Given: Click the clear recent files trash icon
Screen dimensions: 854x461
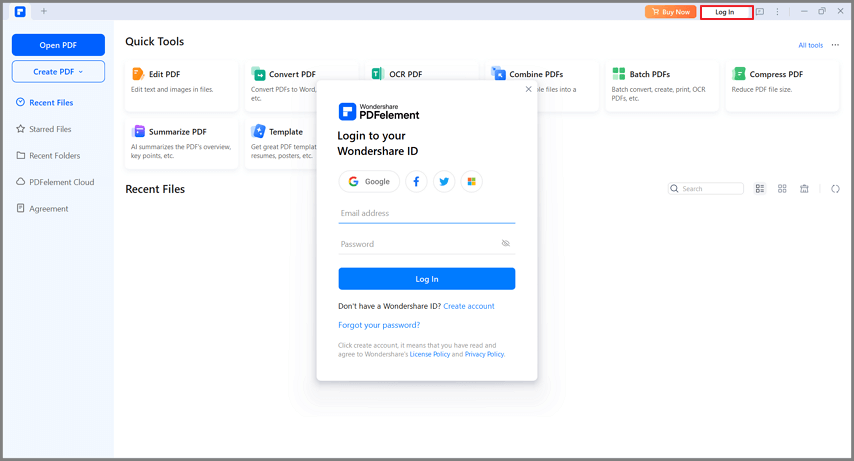Looking at the screenshot, I should [x=804, y=189].
